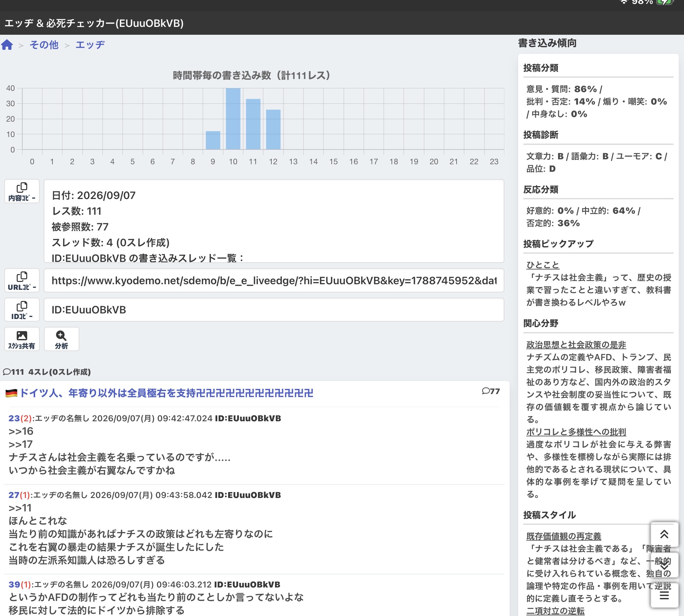Select the ID:EUuuOBkVB text field
This screenshot has height=616, width=684.
[274, 310]
